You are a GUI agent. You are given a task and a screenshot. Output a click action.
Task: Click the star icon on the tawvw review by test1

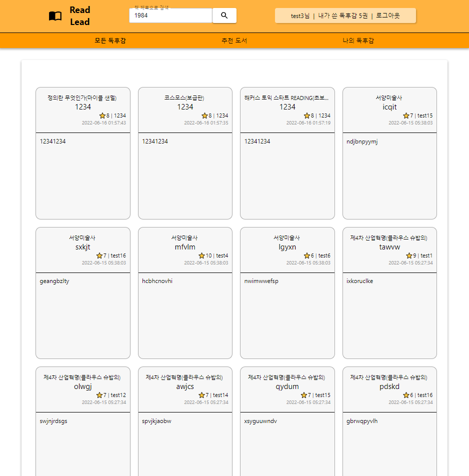[x=408, y=255]
